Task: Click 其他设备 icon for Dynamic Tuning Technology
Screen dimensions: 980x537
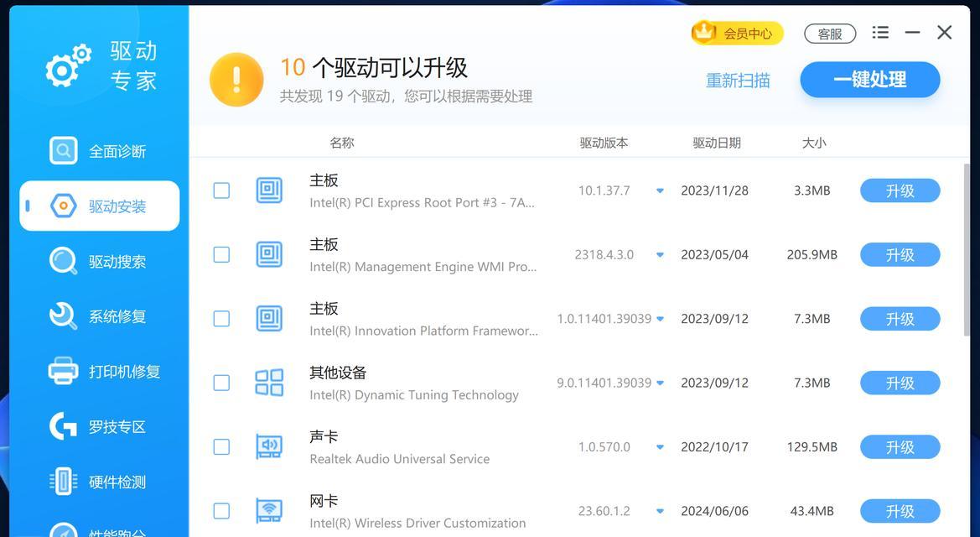Action: [269, 383]
